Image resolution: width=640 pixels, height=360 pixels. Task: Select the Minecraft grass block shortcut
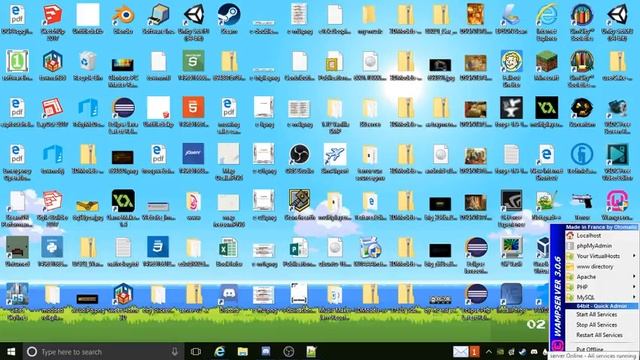[x=547, y=61]
